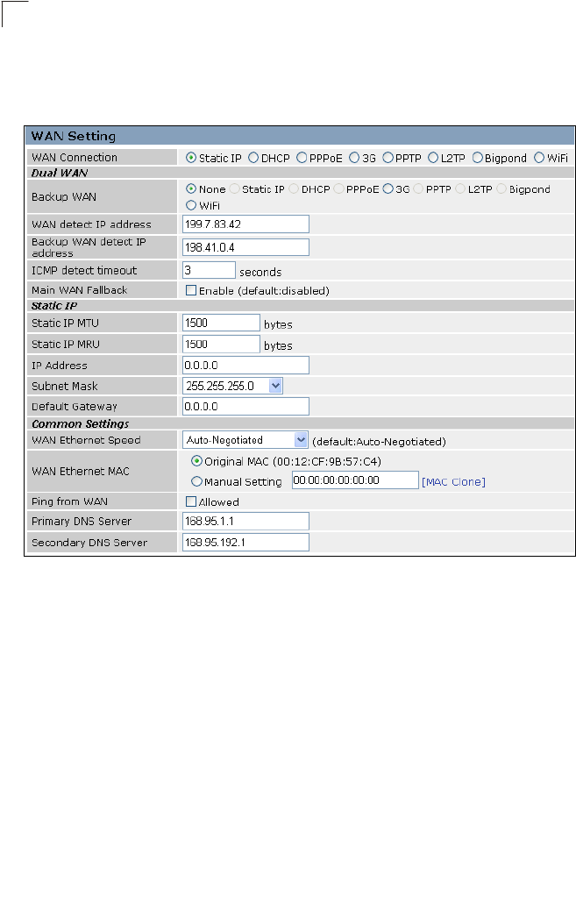Screen dimensions: 576x924
Task: Select PPTP WAN Connection type
Action: point(388,158)
